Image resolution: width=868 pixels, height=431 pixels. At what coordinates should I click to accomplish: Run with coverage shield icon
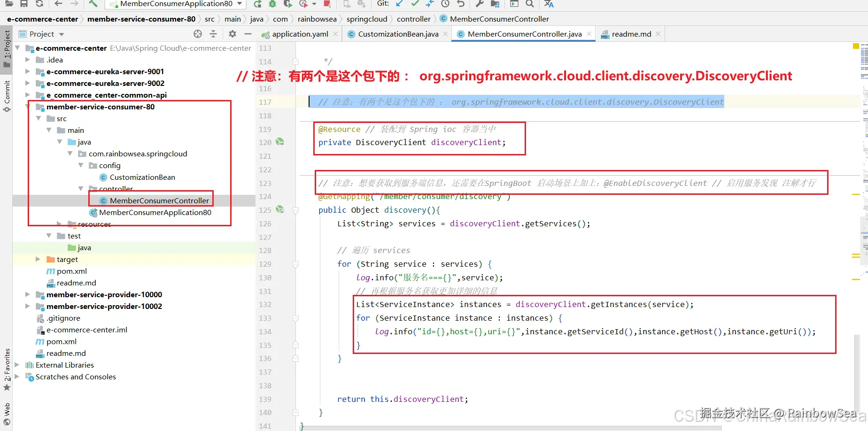tap(288, 4)
